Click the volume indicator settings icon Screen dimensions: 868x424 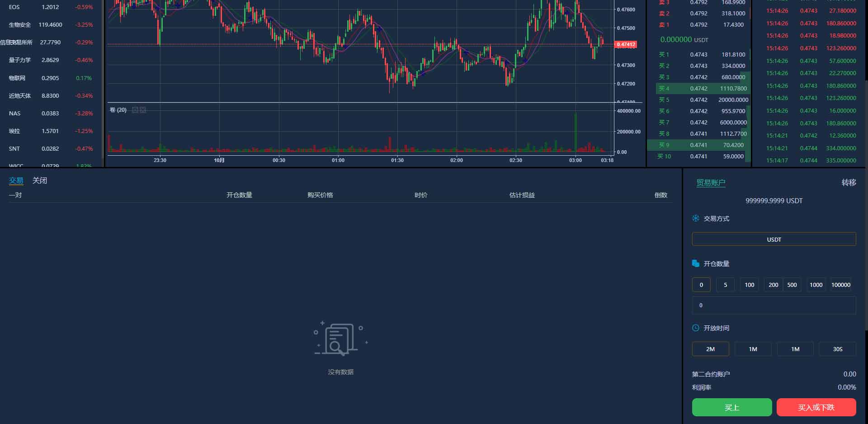[x=135, y=110]
